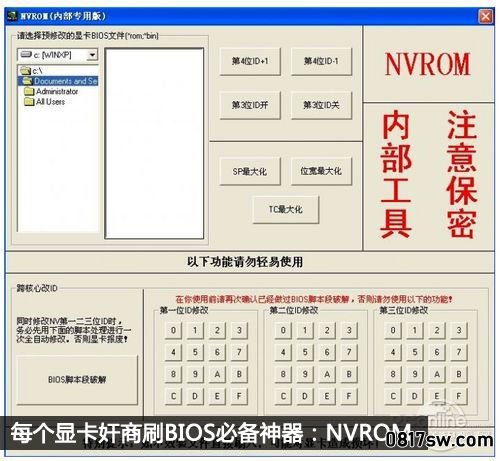
Task: Click the 第3位ID开 button
Action: click(x=250, y=105)
